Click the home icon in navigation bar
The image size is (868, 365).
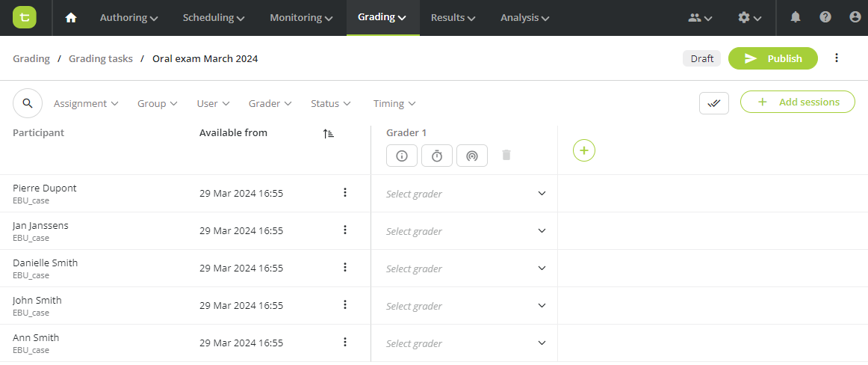click(71, 18)
